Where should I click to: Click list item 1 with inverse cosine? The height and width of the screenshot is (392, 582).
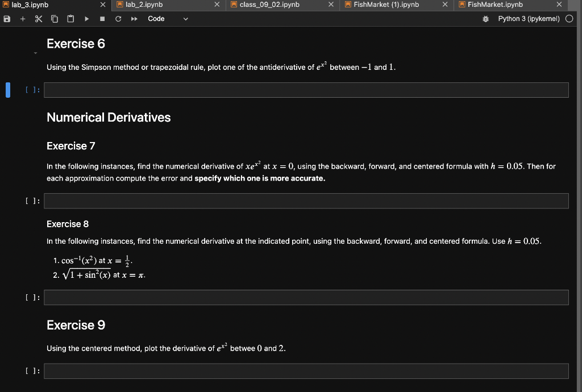[x=93, y=261]
